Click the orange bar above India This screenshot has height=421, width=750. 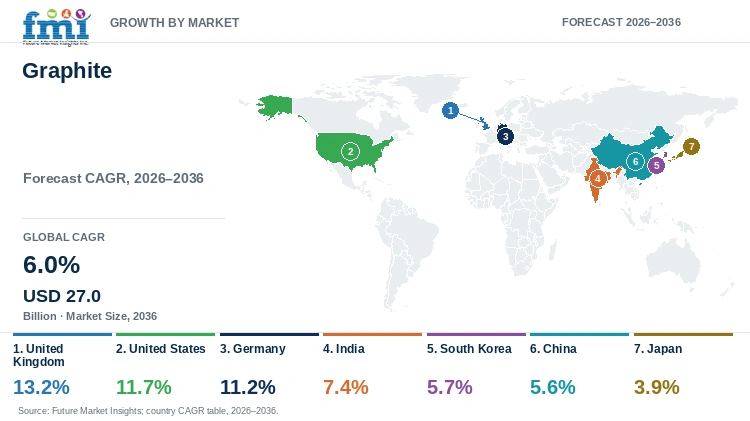373,334
